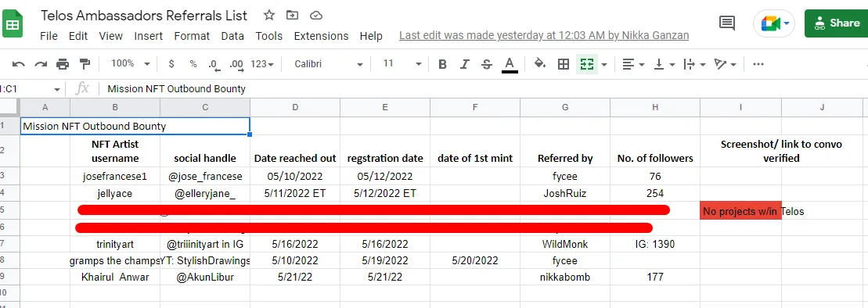Select the paint format tool
Screen dimensions: 868x308
(85, 64)
